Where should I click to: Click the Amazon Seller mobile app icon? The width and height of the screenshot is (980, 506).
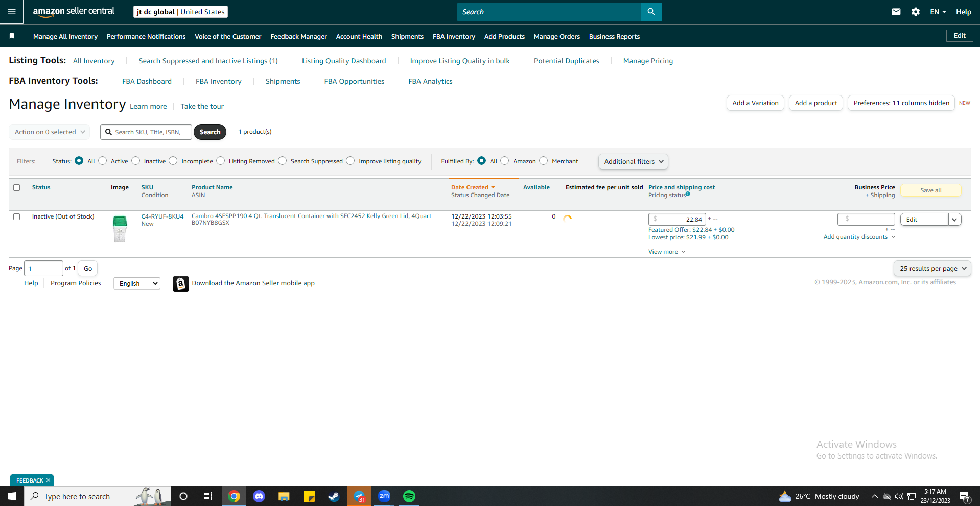[x=181, y=283]
